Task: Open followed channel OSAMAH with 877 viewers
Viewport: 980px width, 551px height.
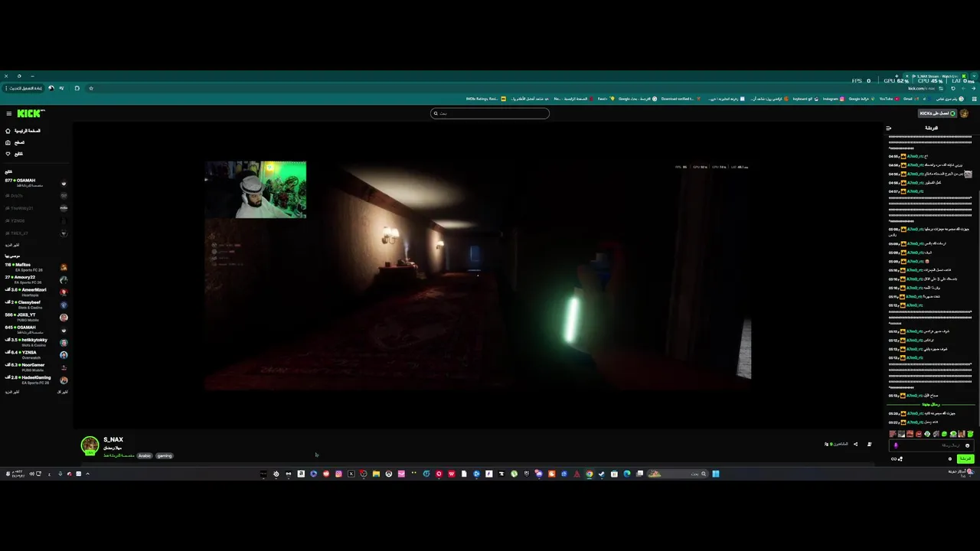Action: tap(36, 182)
